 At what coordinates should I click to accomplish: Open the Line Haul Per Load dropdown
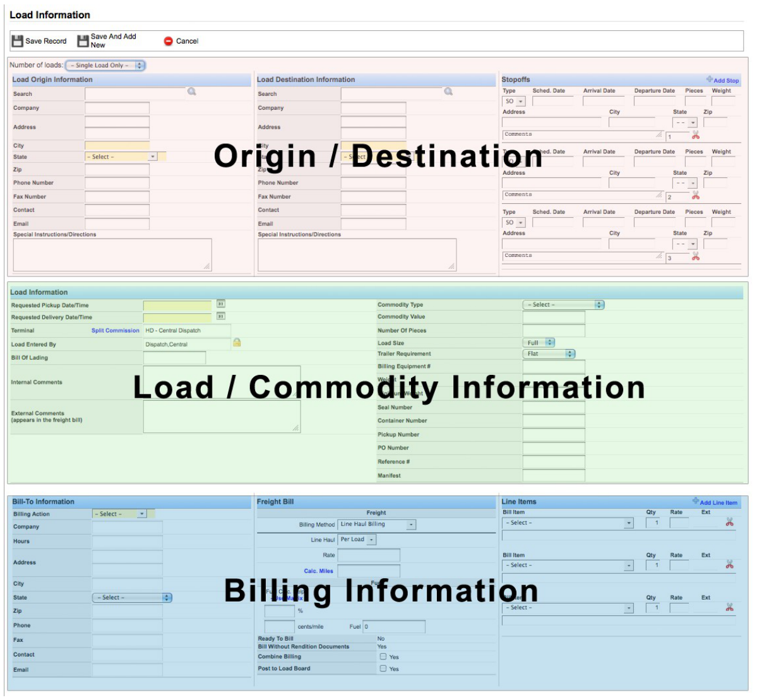click(357, 540)
